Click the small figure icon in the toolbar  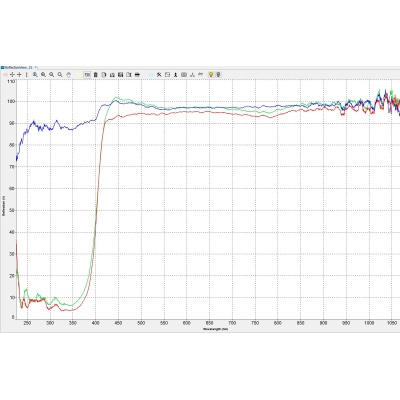[176, 75]
